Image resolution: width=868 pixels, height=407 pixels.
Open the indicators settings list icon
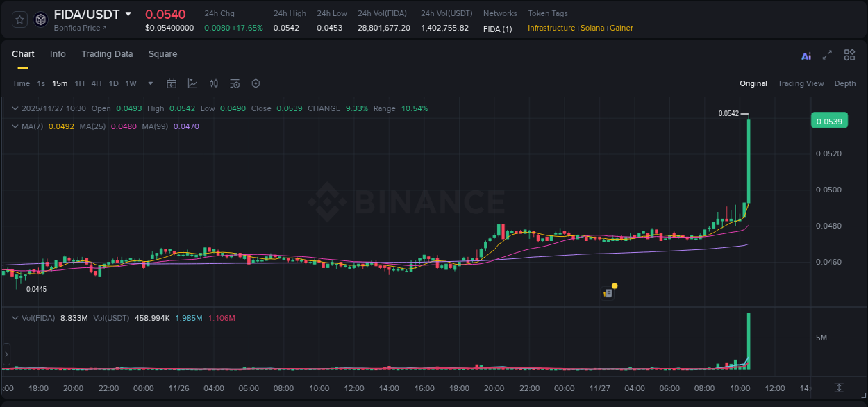pos(234,83)
